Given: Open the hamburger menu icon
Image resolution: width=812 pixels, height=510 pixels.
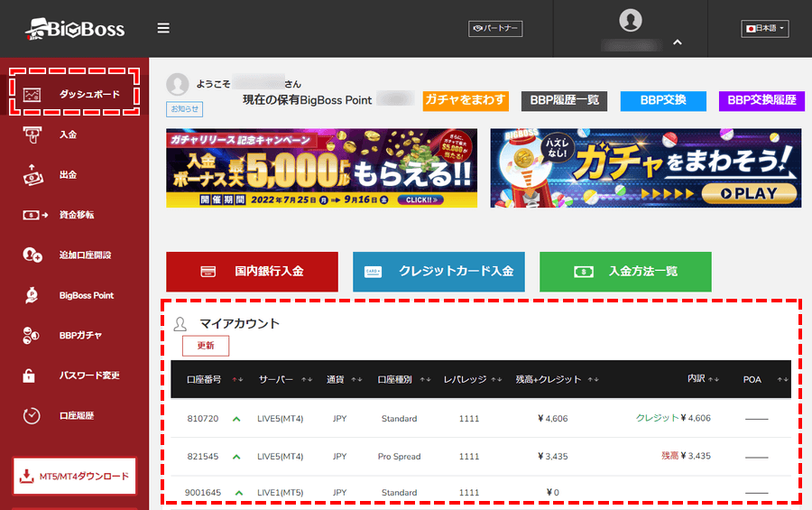Looking at the screenshot, I should [x=163, y=28].
